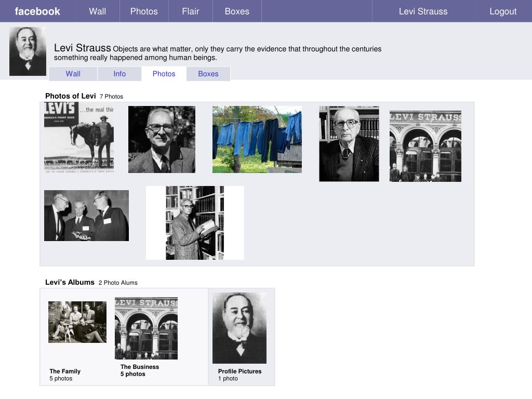Viewport: 532px width, 399px height.
Task: Open The Business album cover image
Action: click(146, 328)
